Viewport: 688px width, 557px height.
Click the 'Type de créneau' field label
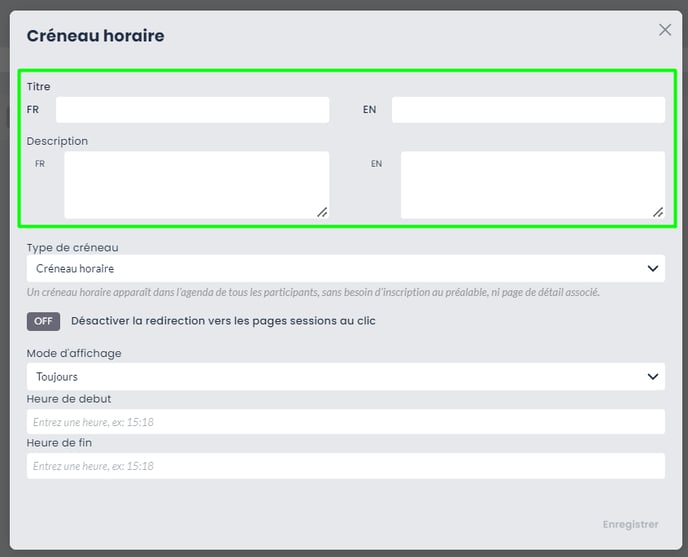point(72,248)
